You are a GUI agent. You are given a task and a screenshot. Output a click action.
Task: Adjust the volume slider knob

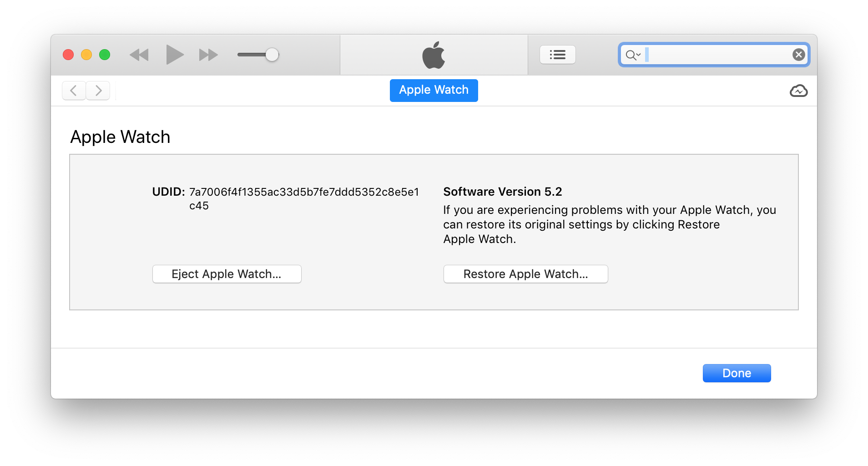[272, 55]
